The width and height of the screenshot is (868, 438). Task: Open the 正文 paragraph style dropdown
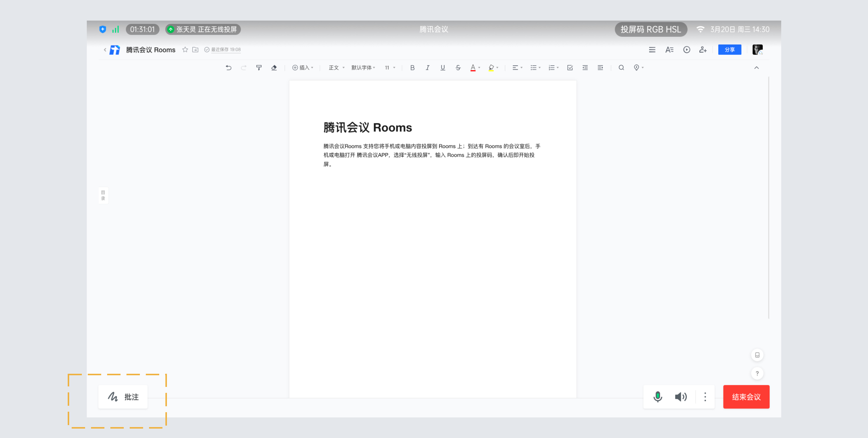click(x=337, y=68)
